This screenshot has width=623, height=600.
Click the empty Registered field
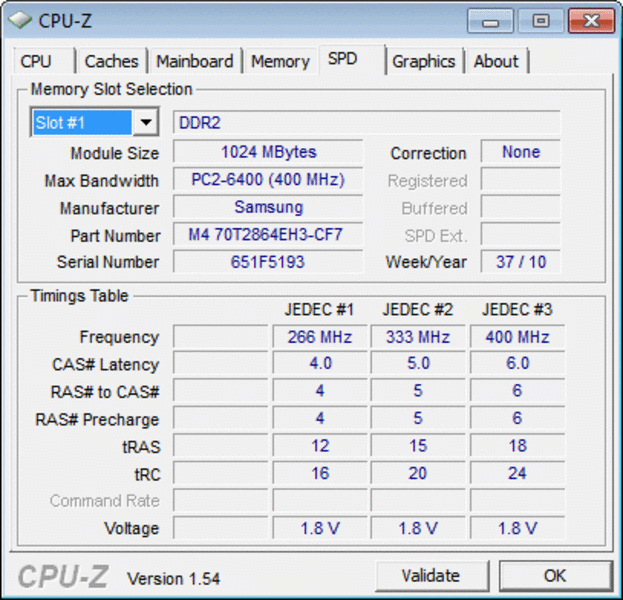click(521, 180)
